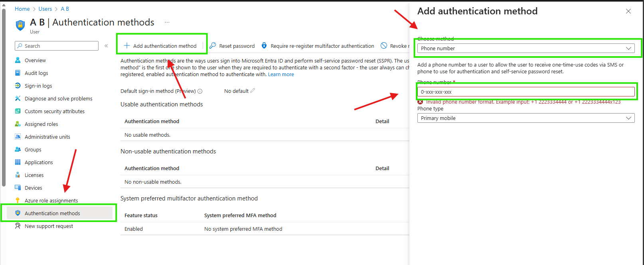Click the Sign-in logs icon

pos(18,86)
